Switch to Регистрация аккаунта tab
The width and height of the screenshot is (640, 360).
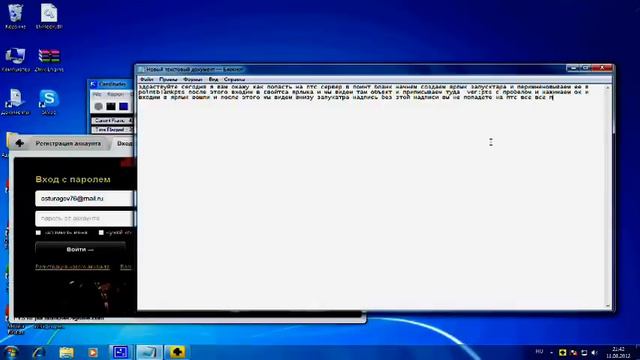point(68,143)
